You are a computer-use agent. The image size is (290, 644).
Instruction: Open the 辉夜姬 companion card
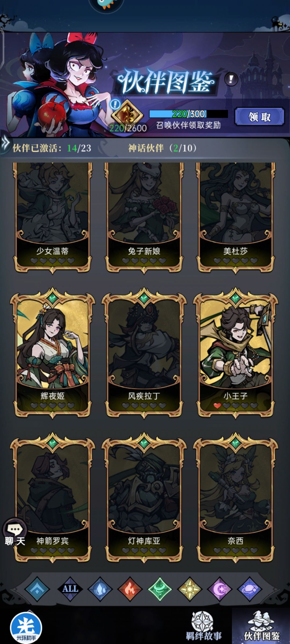[x=52, y=353]
